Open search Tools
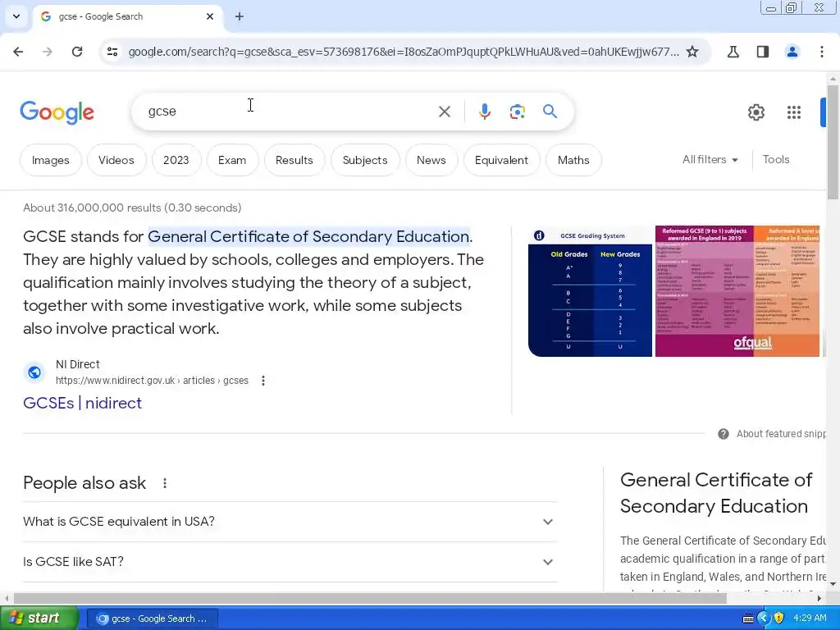This screenshot has width=840, height=630. 776,160
